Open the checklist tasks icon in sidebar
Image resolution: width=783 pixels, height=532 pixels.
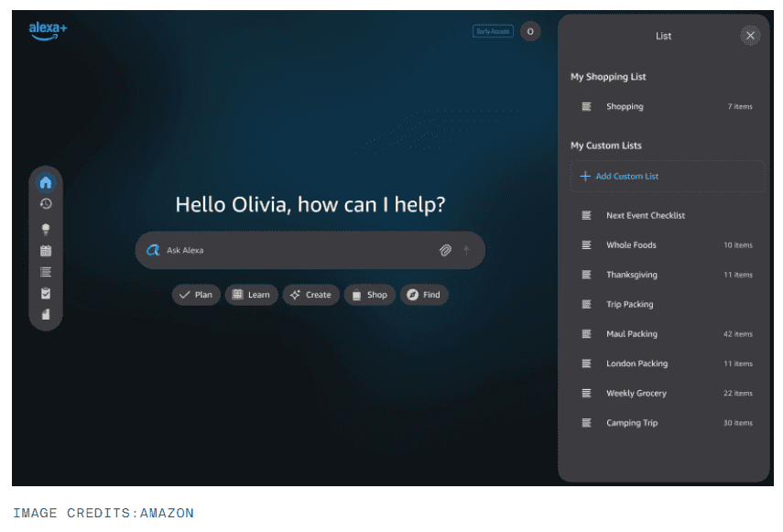click(x=46, y=293)
